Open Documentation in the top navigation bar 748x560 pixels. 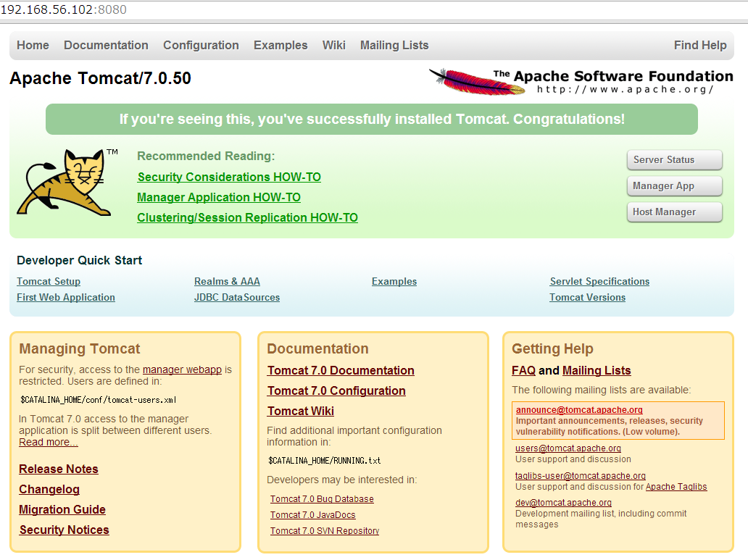[x=106, y=46]
